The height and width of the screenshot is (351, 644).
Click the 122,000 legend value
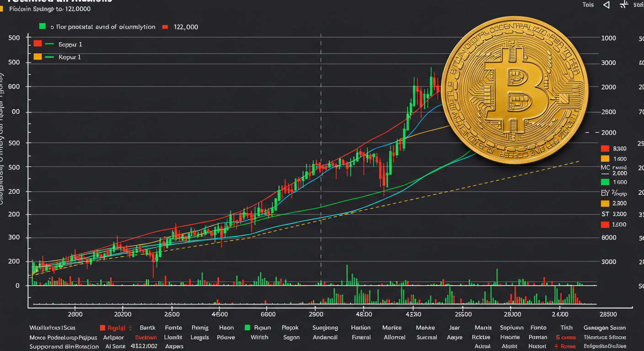click(186, 27)
